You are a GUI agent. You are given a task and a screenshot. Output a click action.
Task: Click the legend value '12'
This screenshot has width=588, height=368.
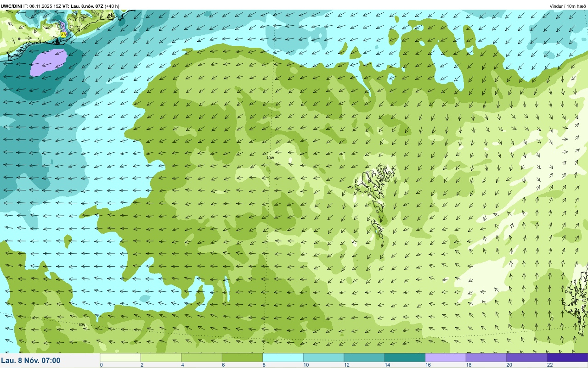[346, 365]
